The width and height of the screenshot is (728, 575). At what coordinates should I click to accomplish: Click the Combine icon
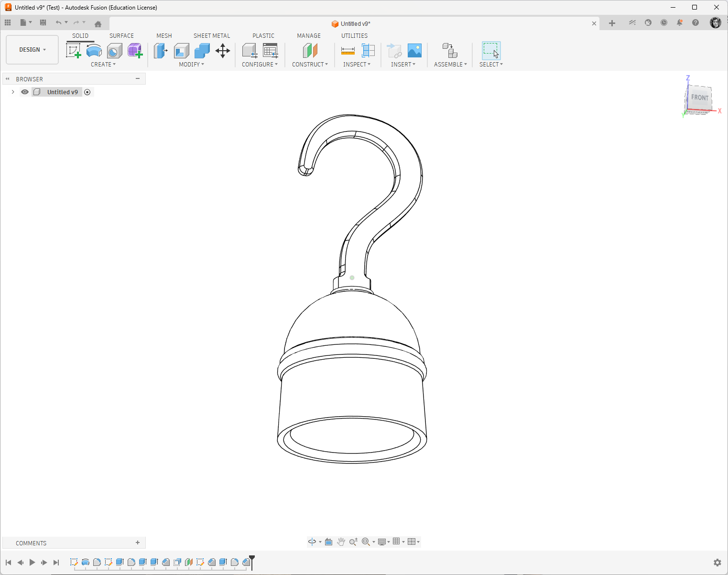coord(202,50)
